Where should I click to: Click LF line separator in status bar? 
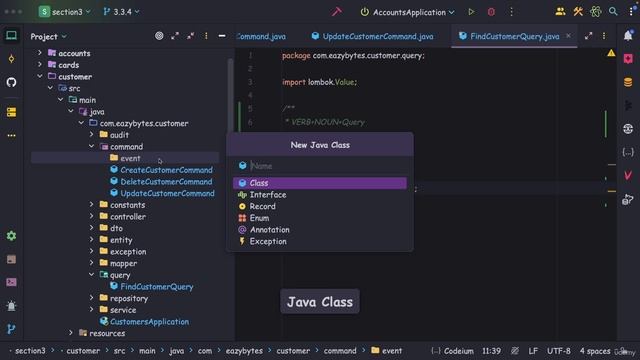[x=533, y=351]
